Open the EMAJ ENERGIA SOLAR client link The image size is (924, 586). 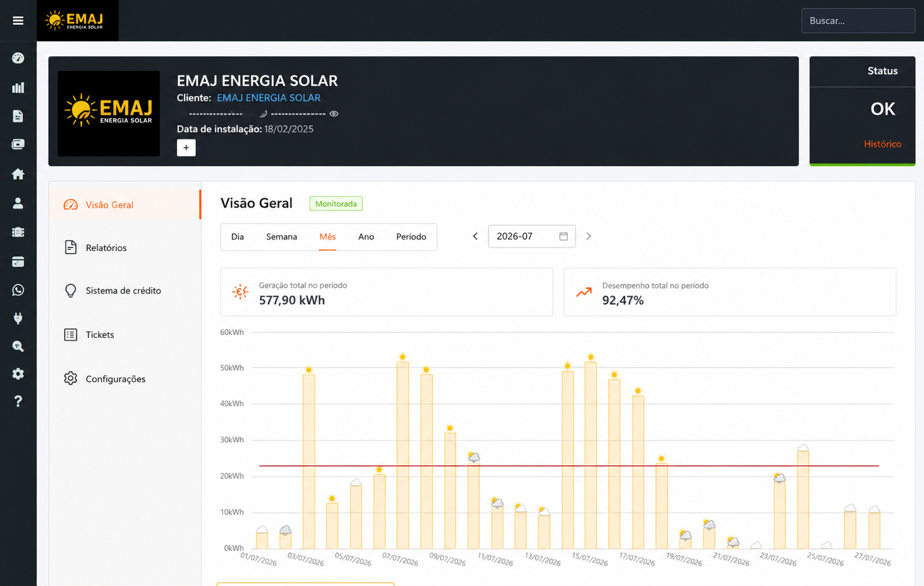tap(269, 98)
